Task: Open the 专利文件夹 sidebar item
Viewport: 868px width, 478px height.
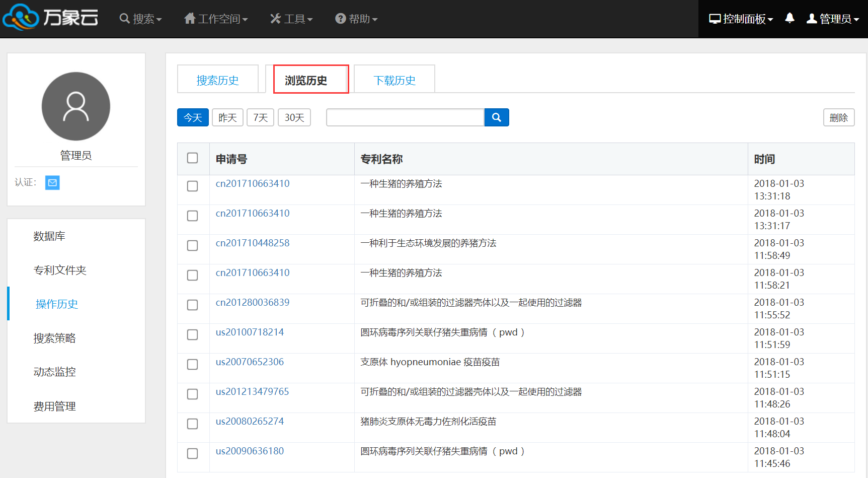Action: point(60,270)
